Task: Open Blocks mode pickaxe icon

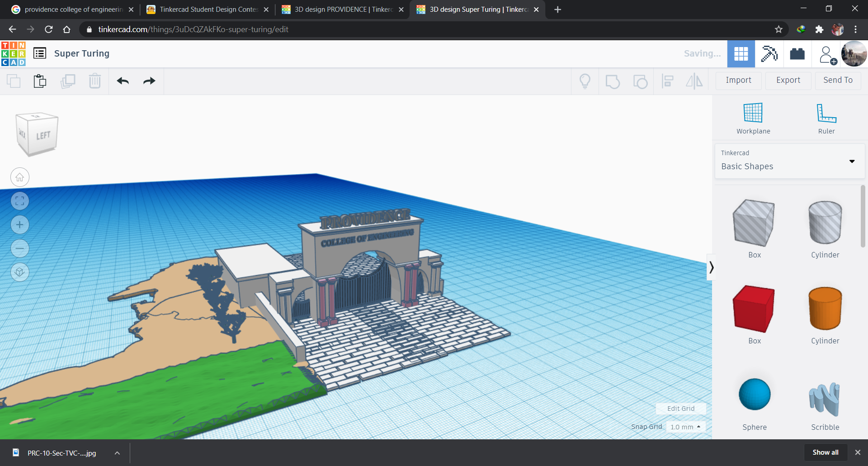Action: (769, 54)
